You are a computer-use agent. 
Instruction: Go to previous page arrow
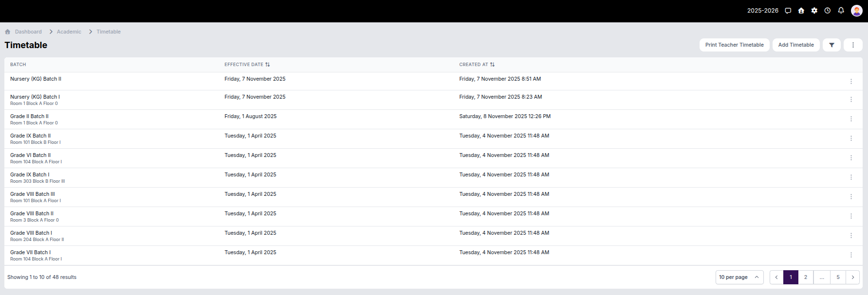[x=776, y=277]
